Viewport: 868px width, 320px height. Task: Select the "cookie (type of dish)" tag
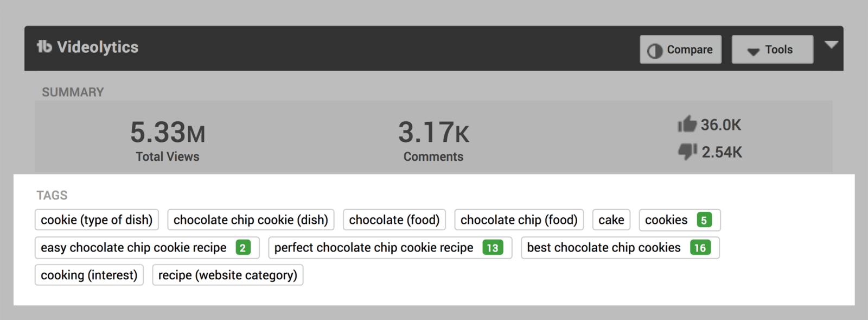[97, 220]
